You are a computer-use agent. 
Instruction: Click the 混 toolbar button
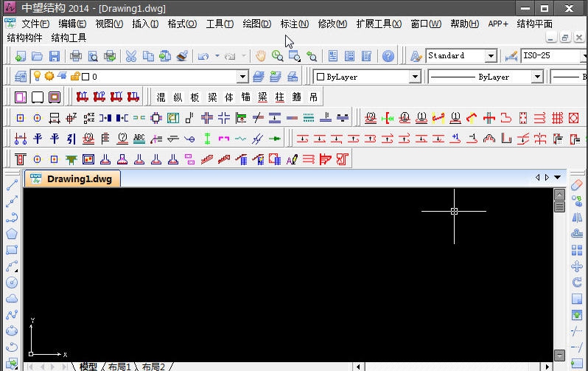pyautogui.click(x=161, y=97)
